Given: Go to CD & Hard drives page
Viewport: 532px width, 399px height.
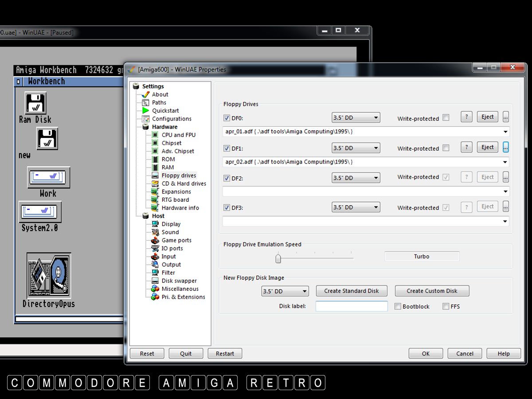Looking at the screenshot, I should [184, 184].
